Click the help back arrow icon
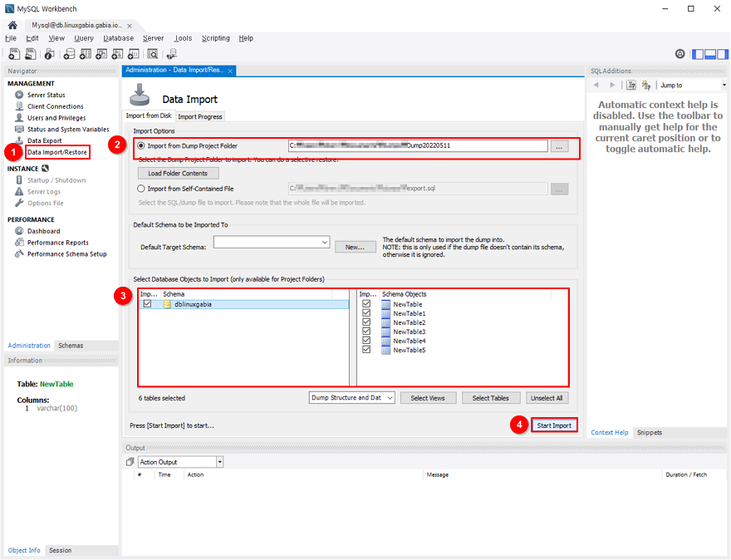Screen dimensions: 731x560 [x=596, y=85]
